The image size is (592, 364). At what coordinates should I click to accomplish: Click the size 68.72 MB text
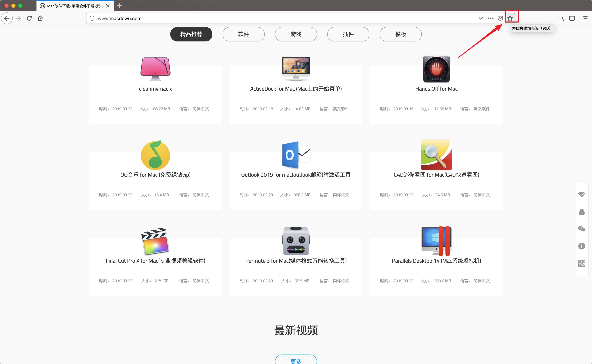[162, 109]
